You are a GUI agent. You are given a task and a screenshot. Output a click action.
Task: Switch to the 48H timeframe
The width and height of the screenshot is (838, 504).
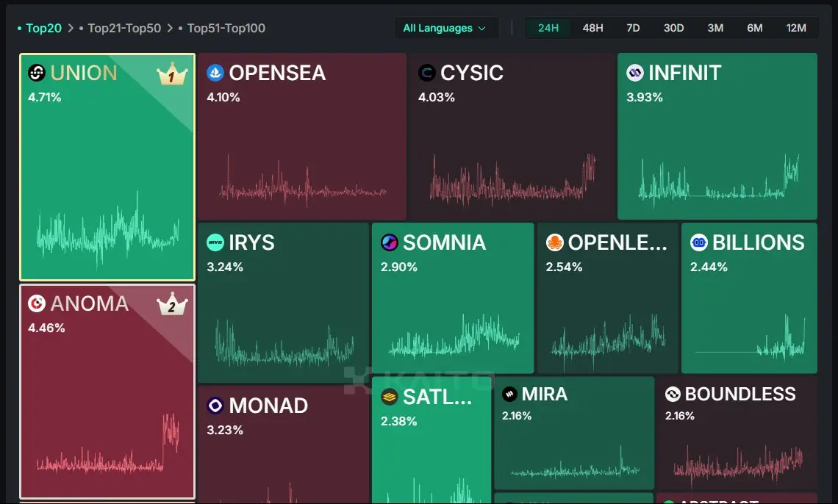click(592, 28)
